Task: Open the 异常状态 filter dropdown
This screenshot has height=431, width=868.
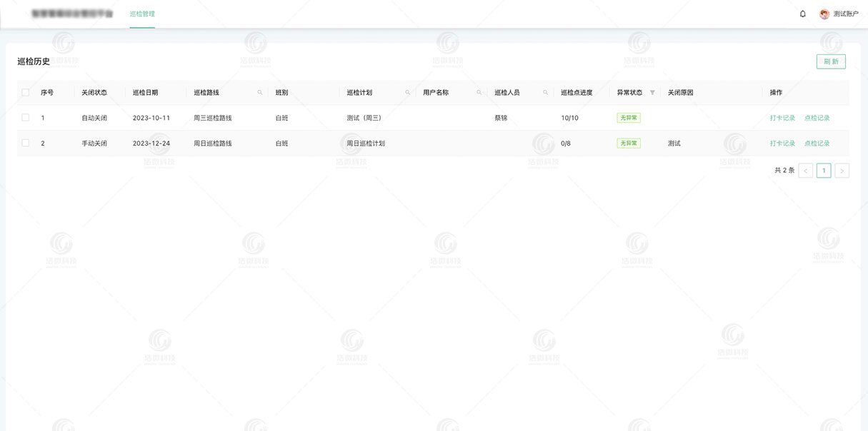Action: tap(653, 92)
